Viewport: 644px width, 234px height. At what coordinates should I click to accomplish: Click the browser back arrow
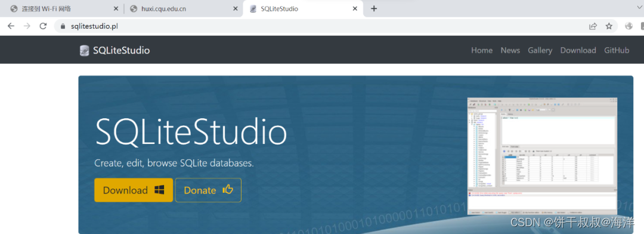11,26
